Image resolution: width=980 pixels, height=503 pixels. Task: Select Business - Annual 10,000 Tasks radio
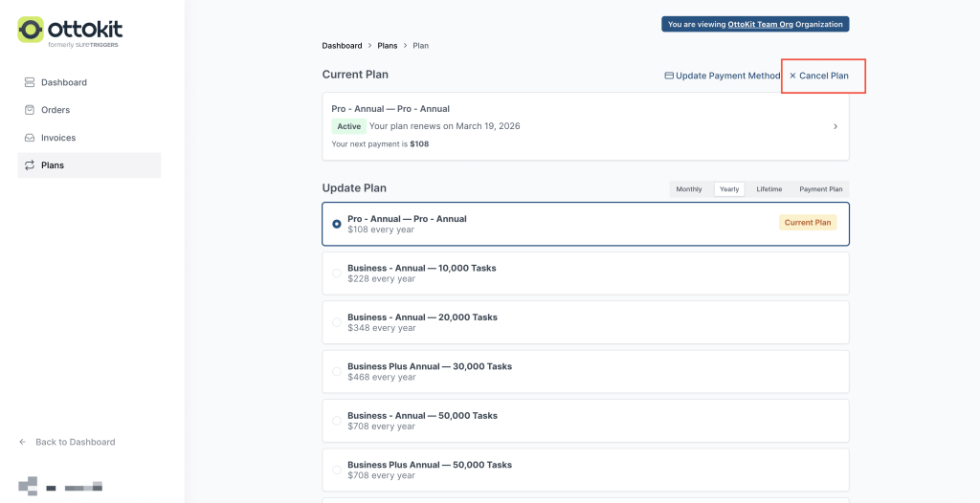coord(337,273)
